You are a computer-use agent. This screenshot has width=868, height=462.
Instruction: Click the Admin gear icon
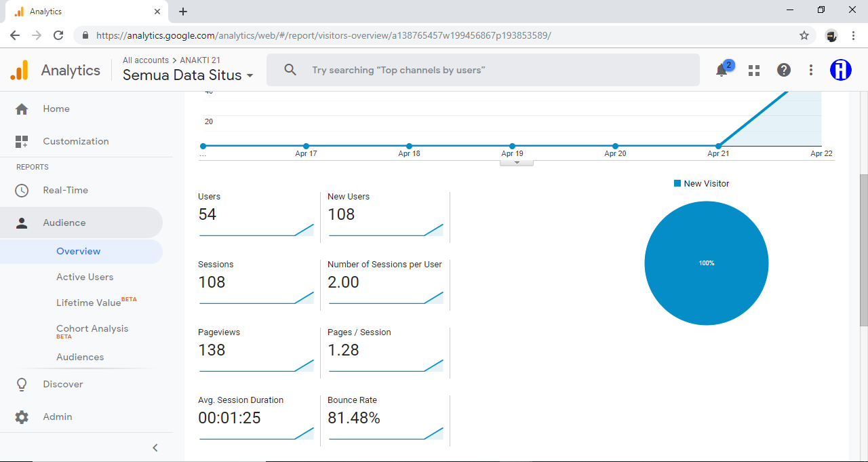[x=22, y=417]
